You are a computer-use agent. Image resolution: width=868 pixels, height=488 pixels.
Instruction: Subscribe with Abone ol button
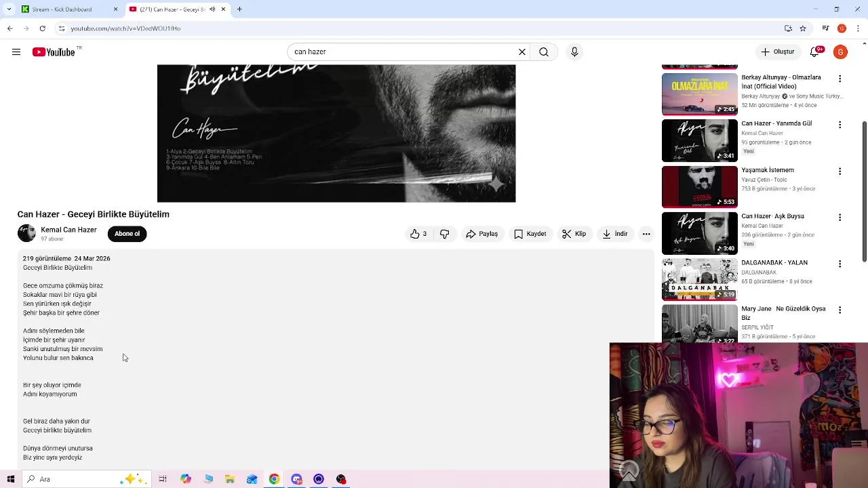pyautogui.click(x=127, y=234)
